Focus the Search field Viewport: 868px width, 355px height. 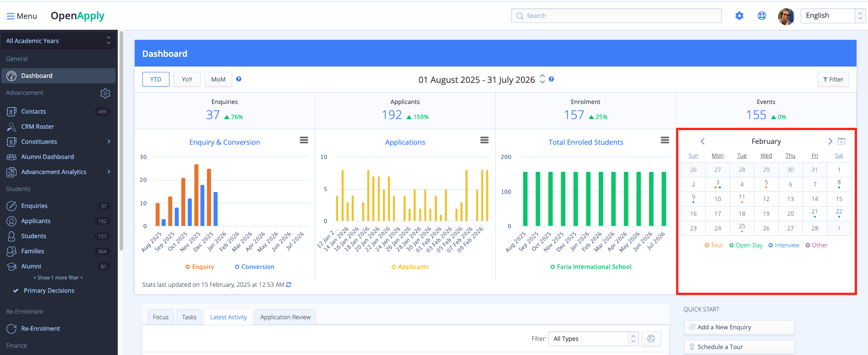[616, 16]
